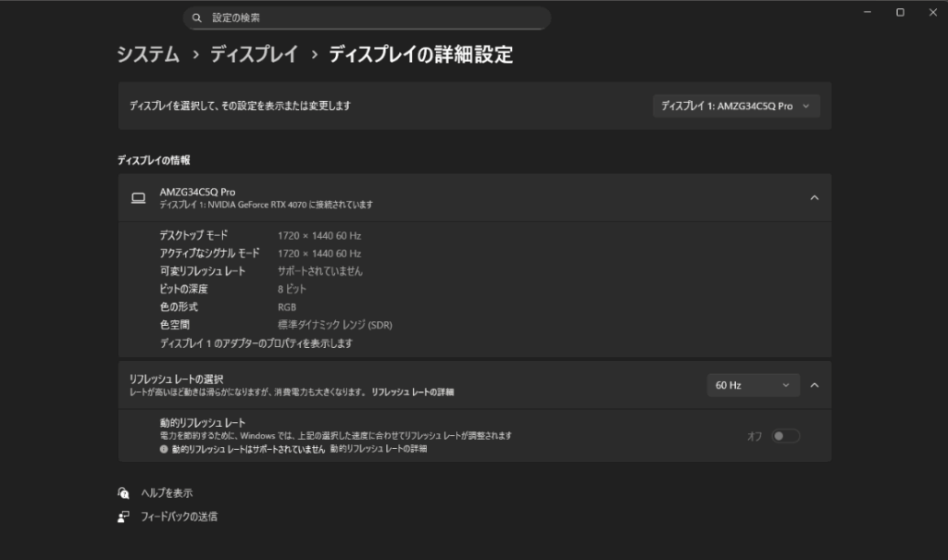Collapse the AMZG34C5Q Pro display info section

click(814, 197)
